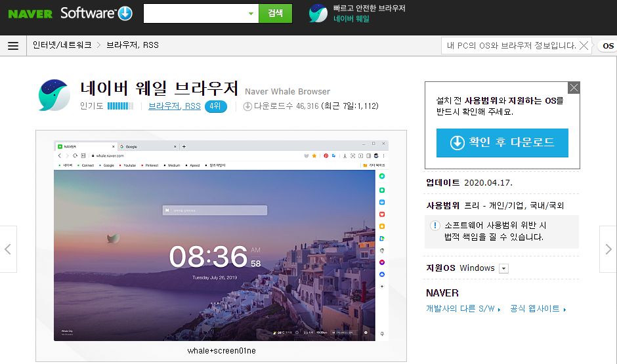The width and height of the screenshot is (617, 364).
Task: Click the large Naver Whale app icon
Action: (54, 95)
